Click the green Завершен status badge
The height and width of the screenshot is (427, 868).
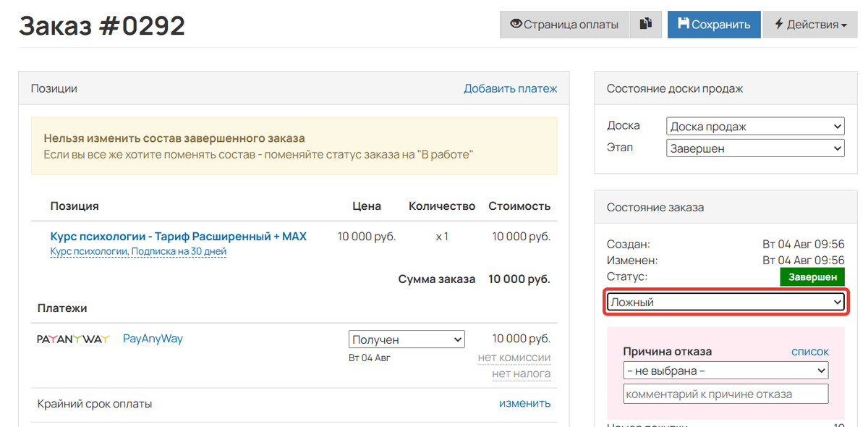tap(812, 277)
